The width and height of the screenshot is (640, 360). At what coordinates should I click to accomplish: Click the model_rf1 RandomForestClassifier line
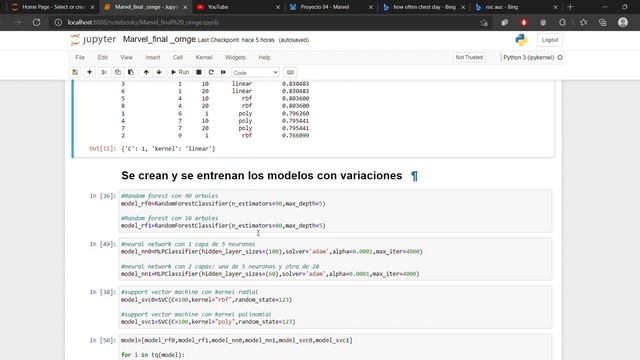223,225
